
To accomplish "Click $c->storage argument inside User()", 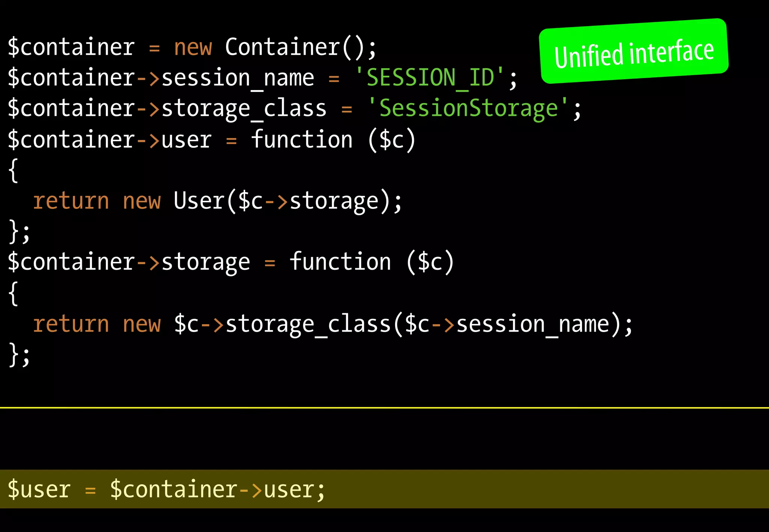I will (x=308, y=201).
